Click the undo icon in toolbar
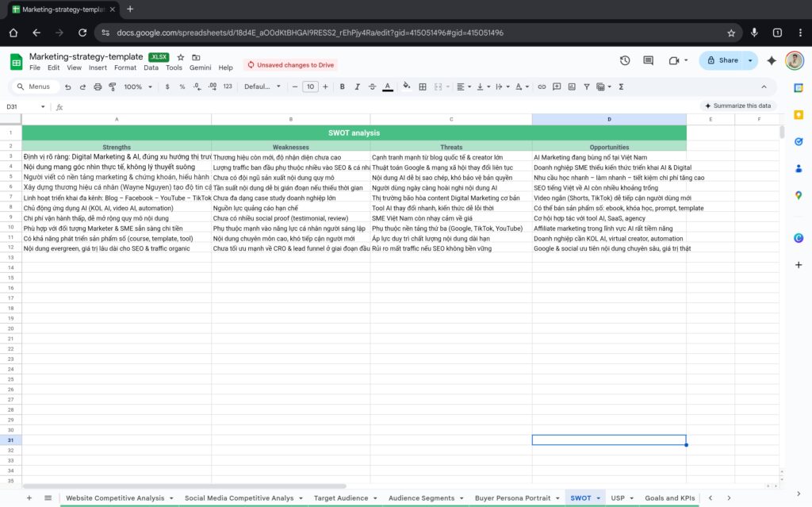This screenshot has height=507, width=812. [x=68, y=86]
